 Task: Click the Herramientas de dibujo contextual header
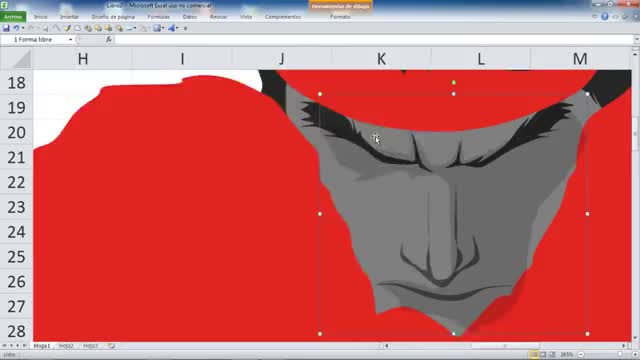pyautogui.click(x=340, y=6)
